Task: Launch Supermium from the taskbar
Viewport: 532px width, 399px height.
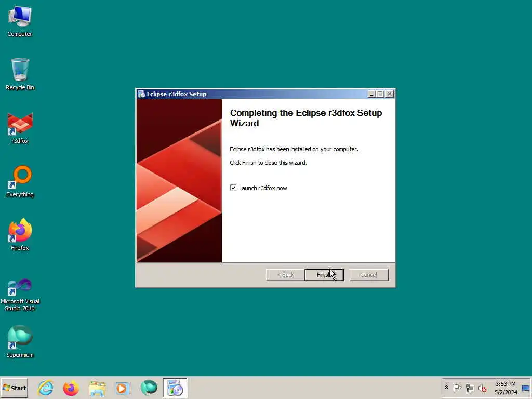Action: click(x=149, y=388)
